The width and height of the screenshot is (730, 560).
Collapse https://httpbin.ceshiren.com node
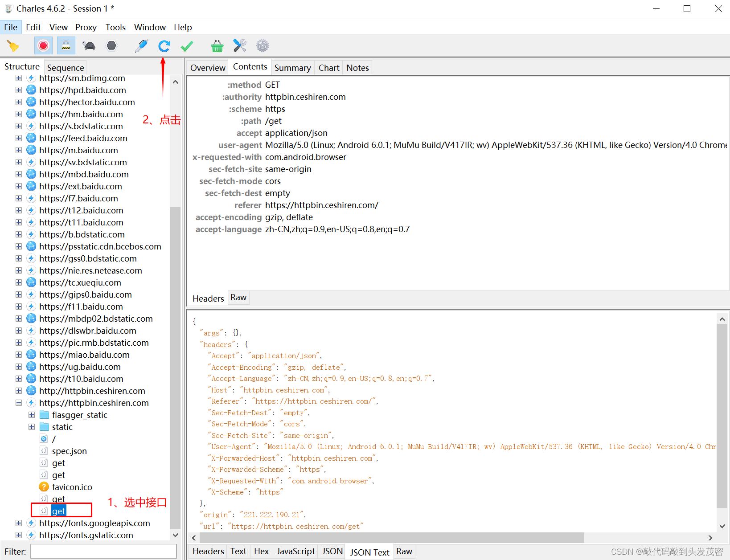(x=19, y=403)
